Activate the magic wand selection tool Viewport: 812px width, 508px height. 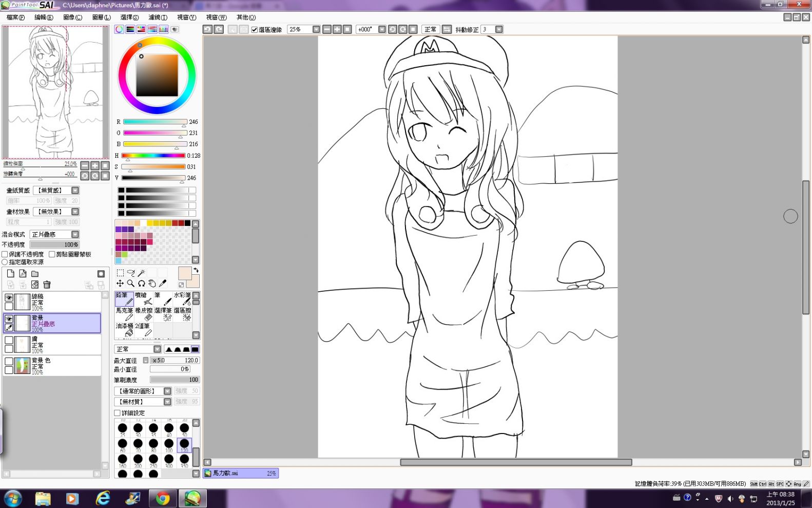(141, 273)
